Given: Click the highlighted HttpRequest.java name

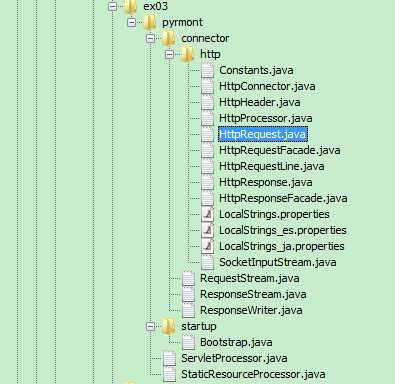Looking at the screenshot, I should pyautogui.click(x=262, y=134).
